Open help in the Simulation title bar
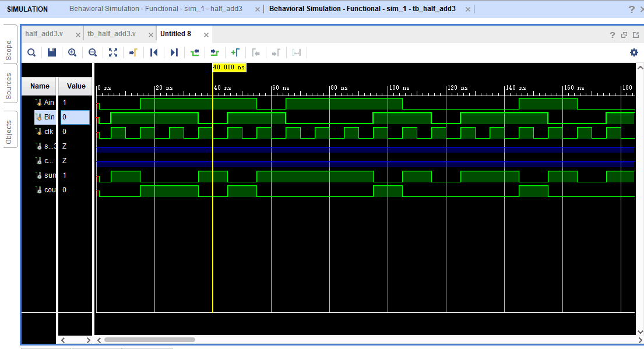 (632, 9)
